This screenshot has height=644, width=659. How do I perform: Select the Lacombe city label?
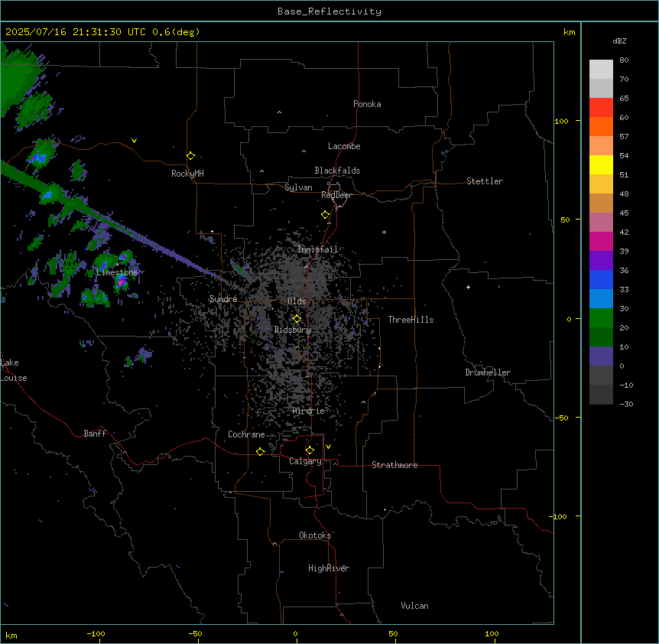click(344, 146)
